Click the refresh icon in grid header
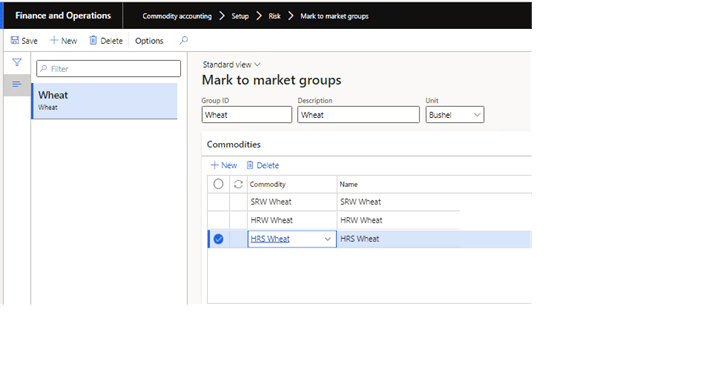Viewport: 715px width, 378px height. click(x=238, y=184)
